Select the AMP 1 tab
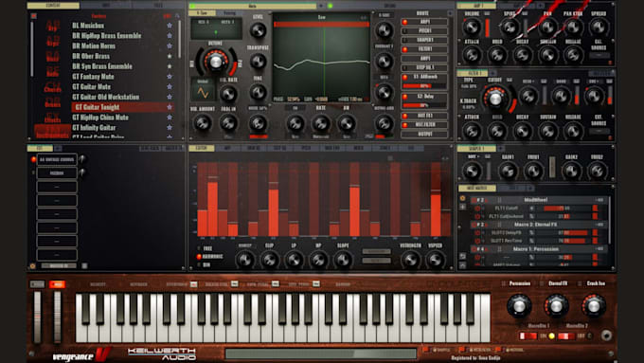644x363 pixels. click(476, 6)
